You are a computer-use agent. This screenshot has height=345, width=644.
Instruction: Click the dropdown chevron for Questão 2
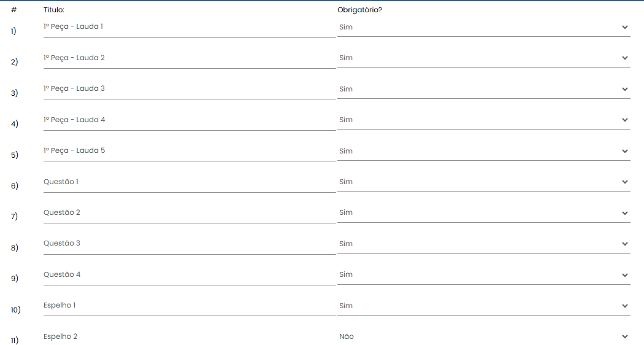click(x=625, y=213)
